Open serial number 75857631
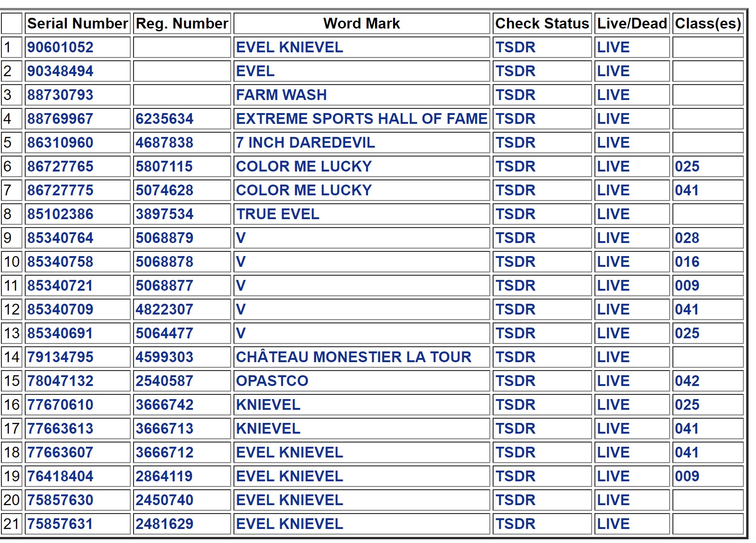 (x=60, y=524)
